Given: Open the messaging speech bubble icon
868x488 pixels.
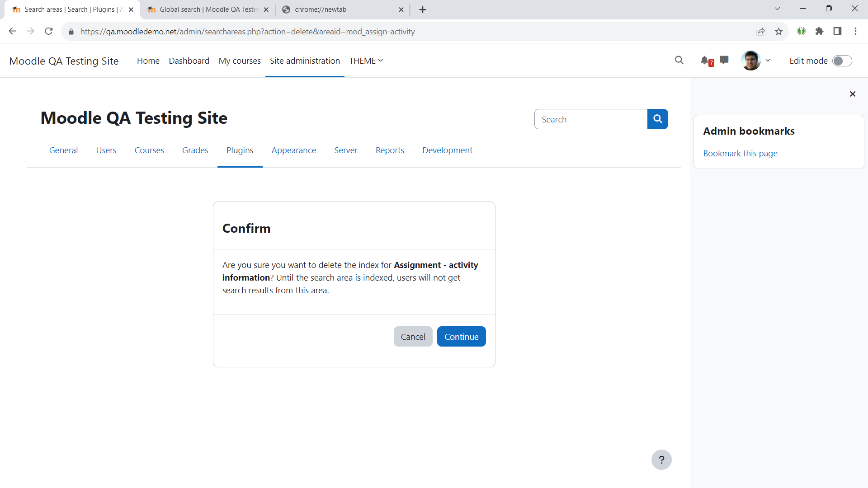Looking at the screenshot, I should 724,60.
